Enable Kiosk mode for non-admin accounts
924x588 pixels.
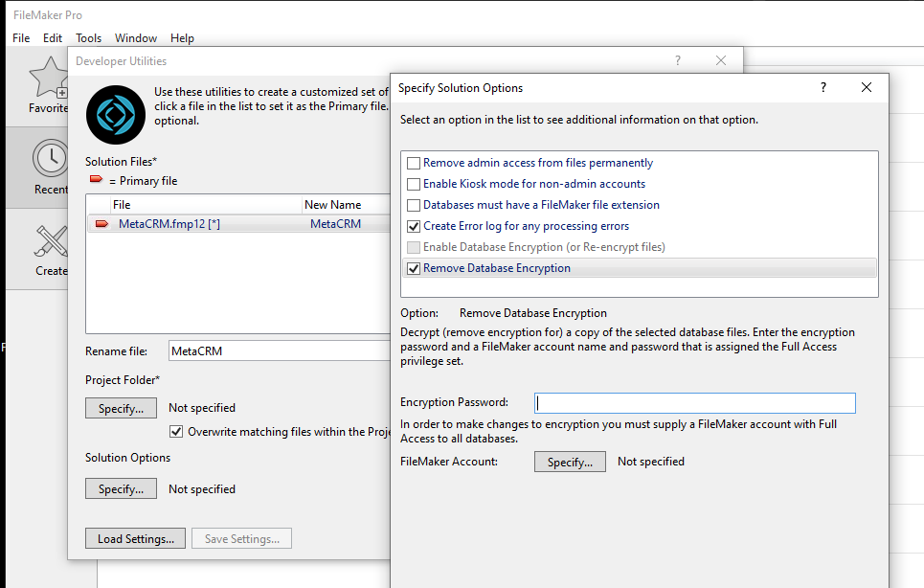point(414,184)
